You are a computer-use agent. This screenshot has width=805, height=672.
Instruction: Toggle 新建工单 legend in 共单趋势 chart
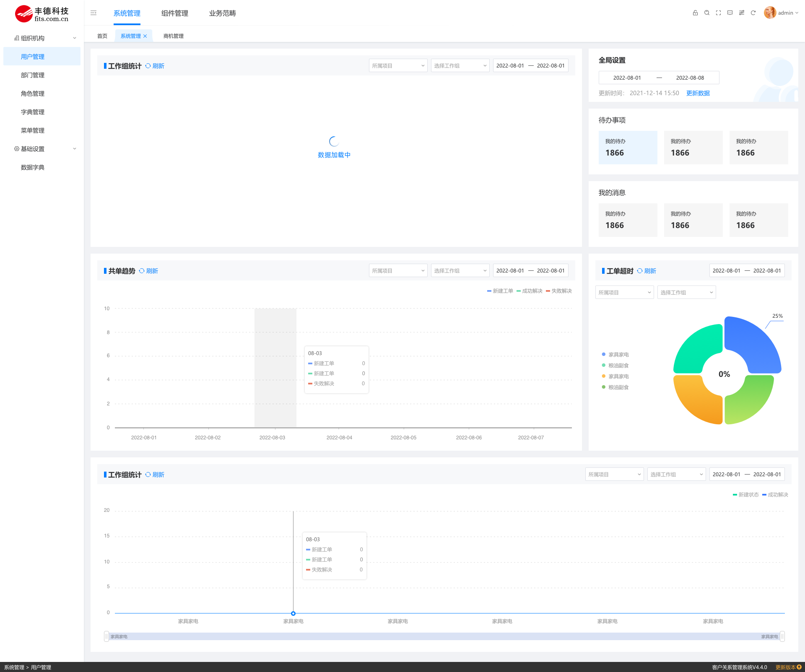[500, 291]
